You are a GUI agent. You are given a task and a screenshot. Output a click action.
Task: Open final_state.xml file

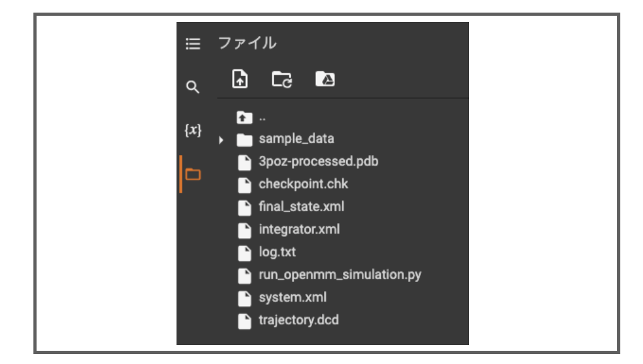point(301,207)
